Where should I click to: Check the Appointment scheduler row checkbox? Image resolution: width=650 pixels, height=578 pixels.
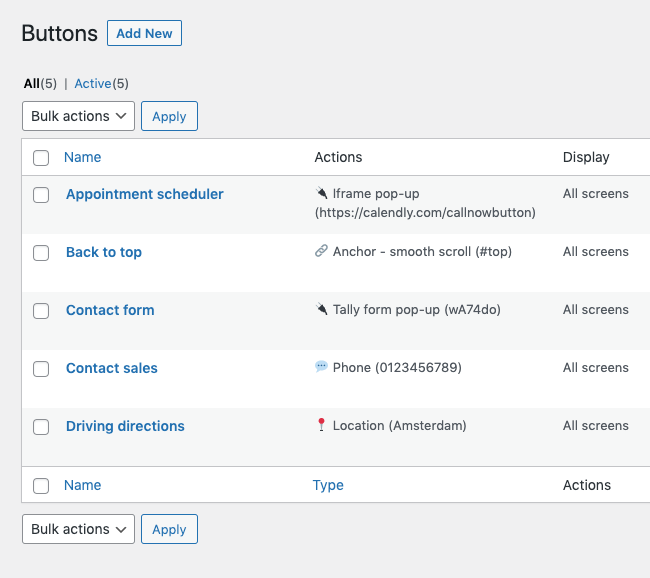click(x=41, y=195)
